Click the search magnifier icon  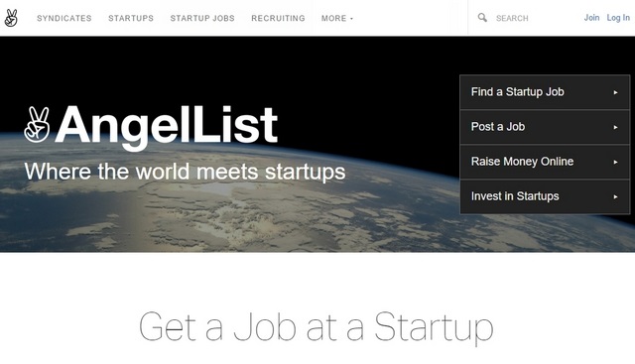coord(482,18)
